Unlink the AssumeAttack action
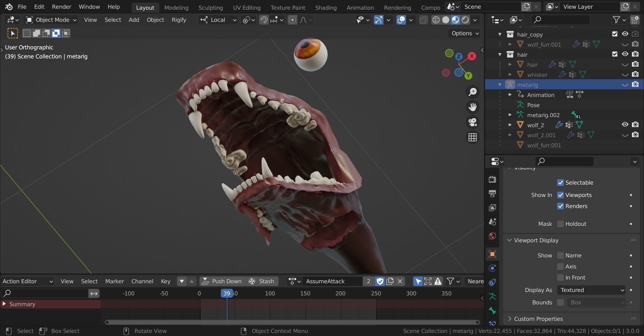The image size is (644, 336). point(400,281)
